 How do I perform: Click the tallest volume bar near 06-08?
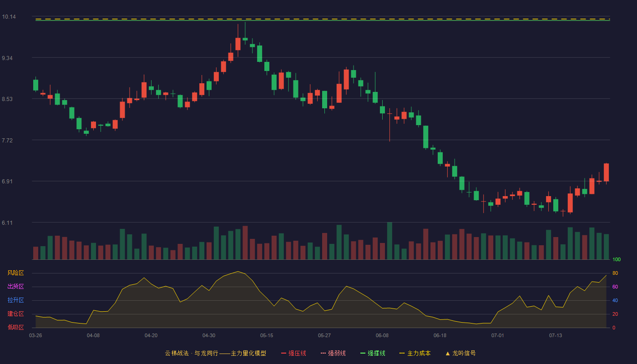[x=389, y=241]
